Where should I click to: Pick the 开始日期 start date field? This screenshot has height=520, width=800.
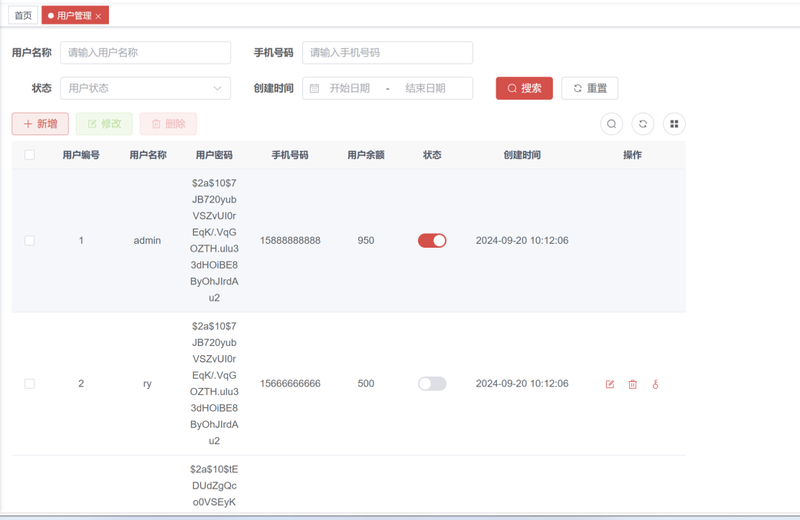pyautogui.click(x=350, y=88)
